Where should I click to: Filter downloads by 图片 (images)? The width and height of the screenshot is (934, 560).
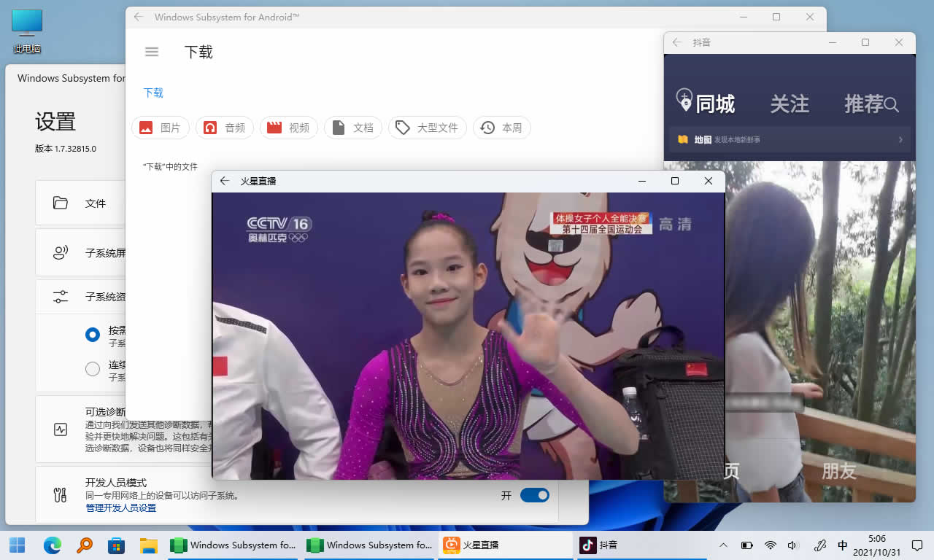point(161,128)
